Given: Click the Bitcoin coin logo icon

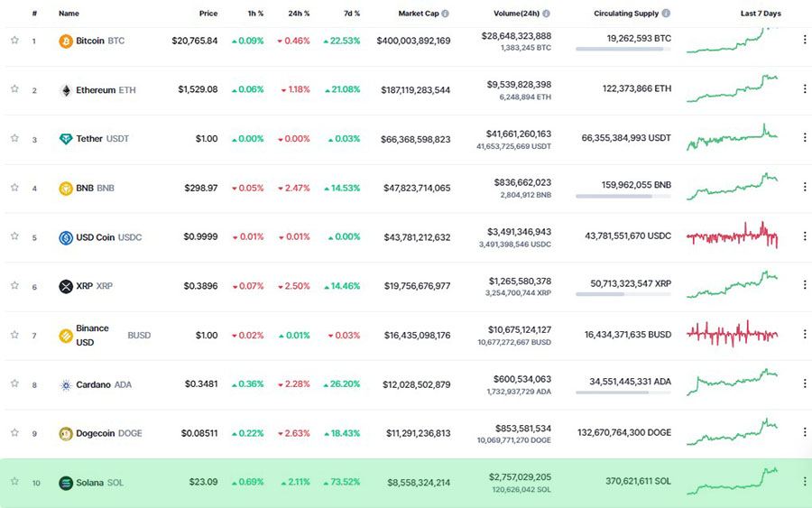Looking at the screenshot, I should (66, 41).
